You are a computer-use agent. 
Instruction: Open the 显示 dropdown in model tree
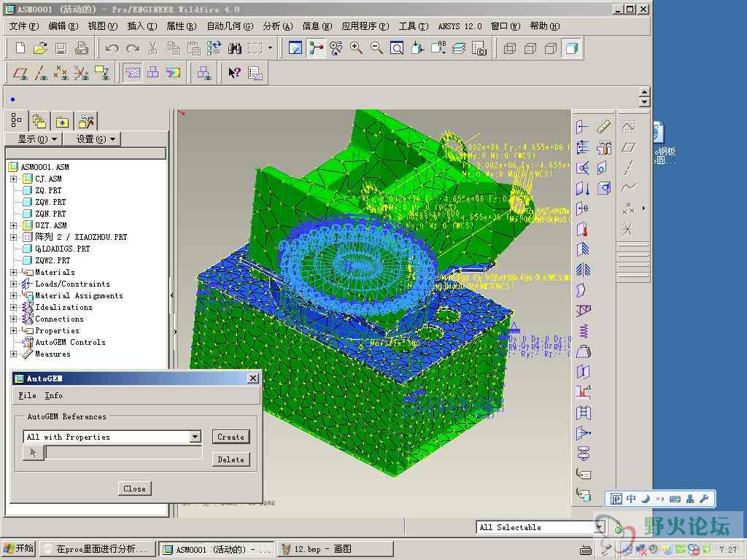tap(37, 139)
